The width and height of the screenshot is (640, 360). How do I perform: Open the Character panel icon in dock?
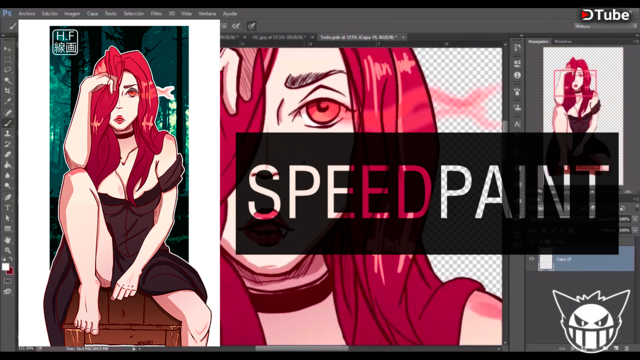(x=517, y=124)
